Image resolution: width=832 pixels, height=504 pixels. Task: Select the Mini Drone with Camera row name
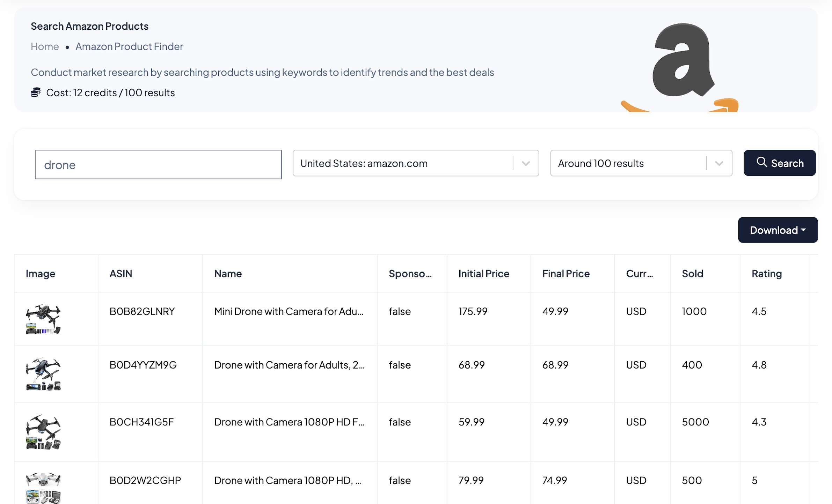pos(289,311)
